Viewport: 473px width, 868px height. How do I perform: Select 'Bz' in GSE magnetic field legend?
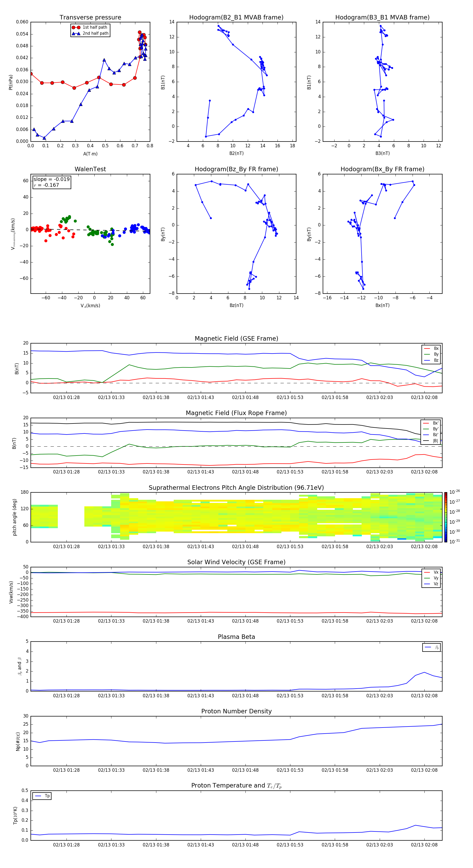431,360
